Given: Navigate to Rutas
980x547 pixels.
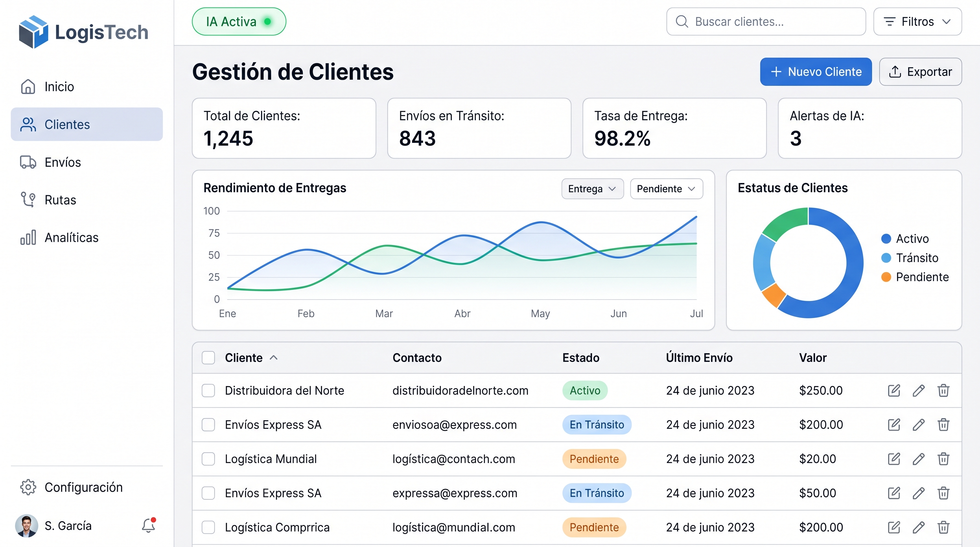Looking at the screenshot, I should (87, 200).
